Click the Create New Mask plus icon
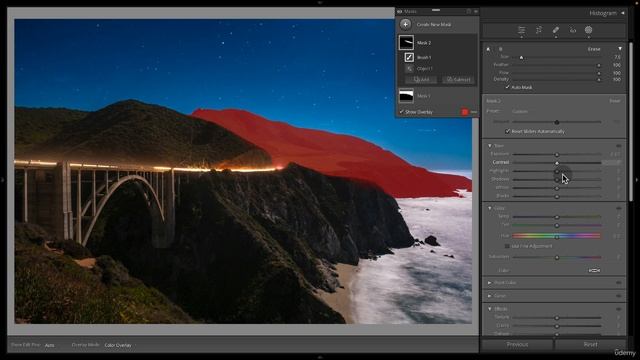 (405, 24)
